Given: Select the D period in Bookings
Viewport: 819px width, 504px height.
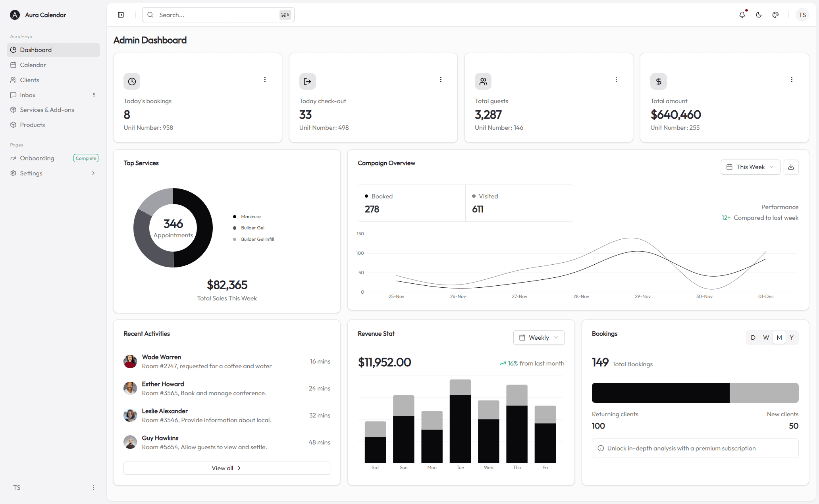Looking at the screenshot, I should pyautogui.click(x=753, y=338).
